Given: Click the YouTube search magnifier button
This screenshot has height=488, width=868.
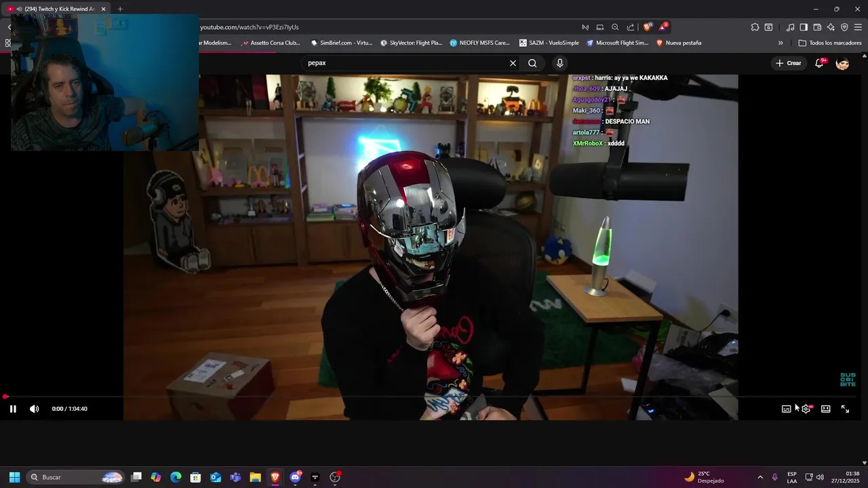Looking at the screenshot, I should pyautogui.click(x=532, y=63).
